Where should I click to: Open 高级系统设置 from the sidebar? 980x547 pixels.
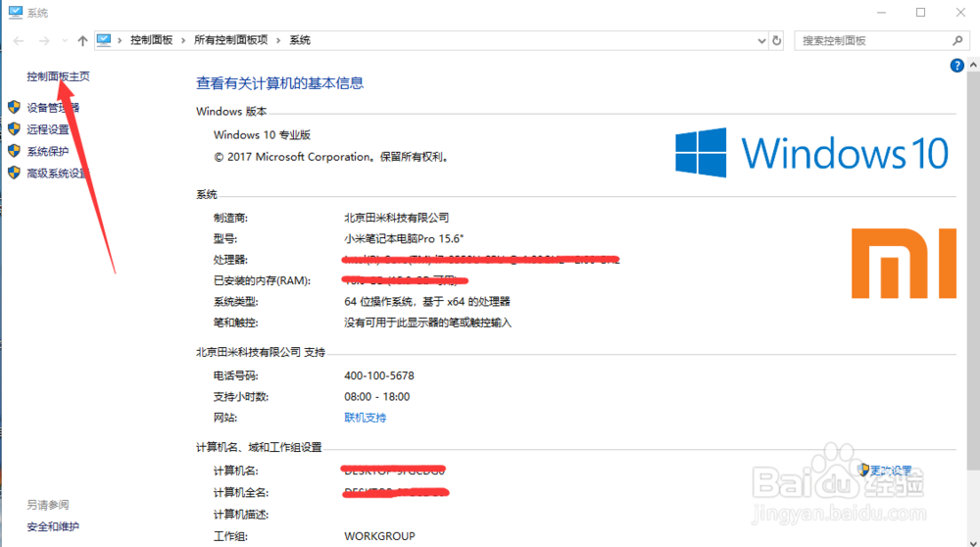[x=58, y=174]
